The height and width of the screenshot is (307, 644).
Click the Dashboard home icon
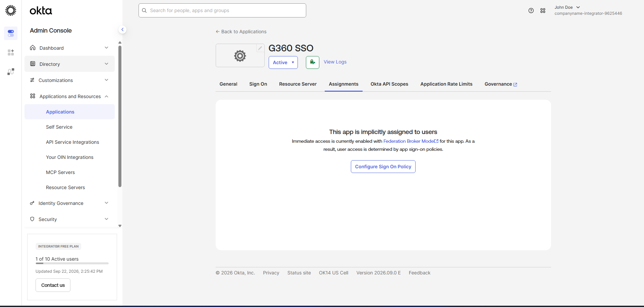coord(33,48)
